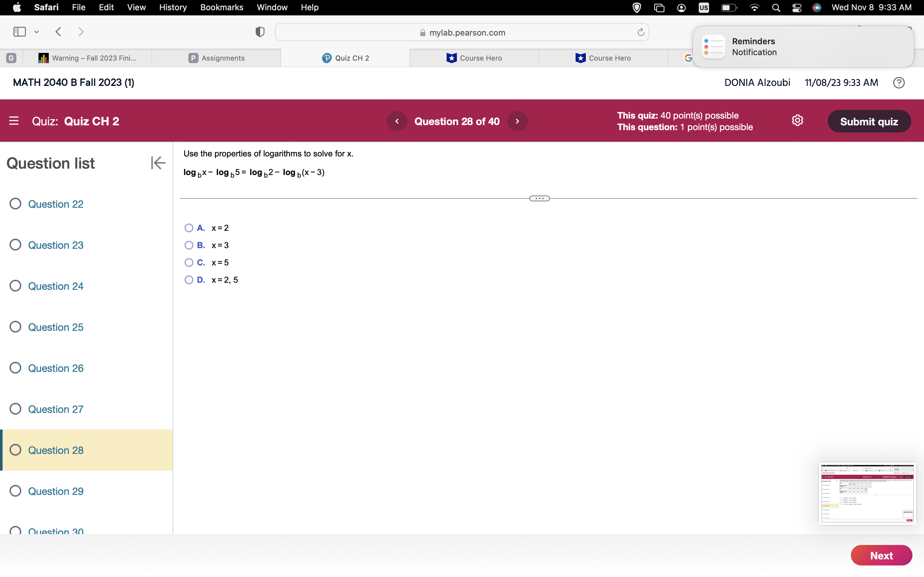Go back with Safari's back arrow
The width and height of the screenshot is (924, 577).
coord(58,32)
